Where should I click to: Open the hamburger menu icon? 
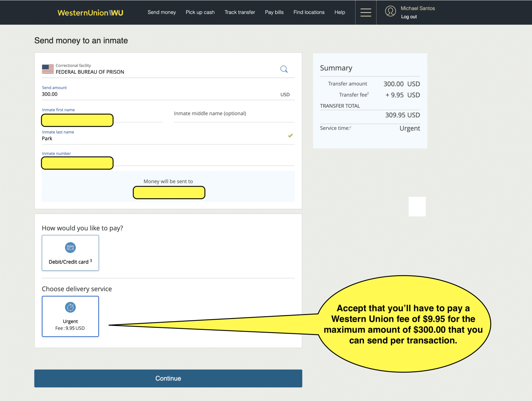pos(365,12)
